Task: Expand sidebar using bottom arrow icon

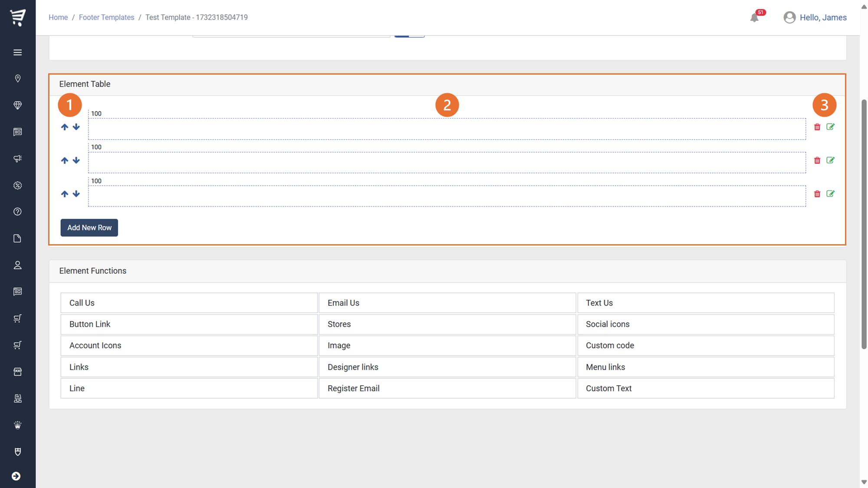Action: click(16, 476)
